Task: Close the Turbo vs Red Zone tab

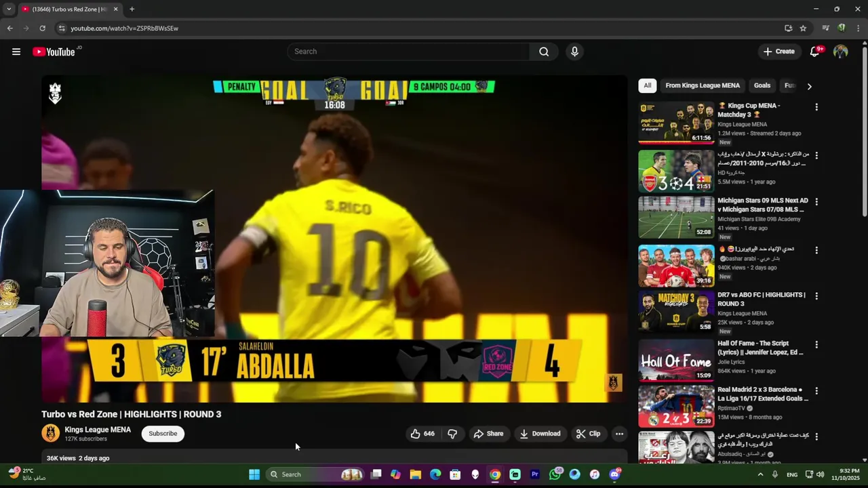Action: [x=115, y=9]
